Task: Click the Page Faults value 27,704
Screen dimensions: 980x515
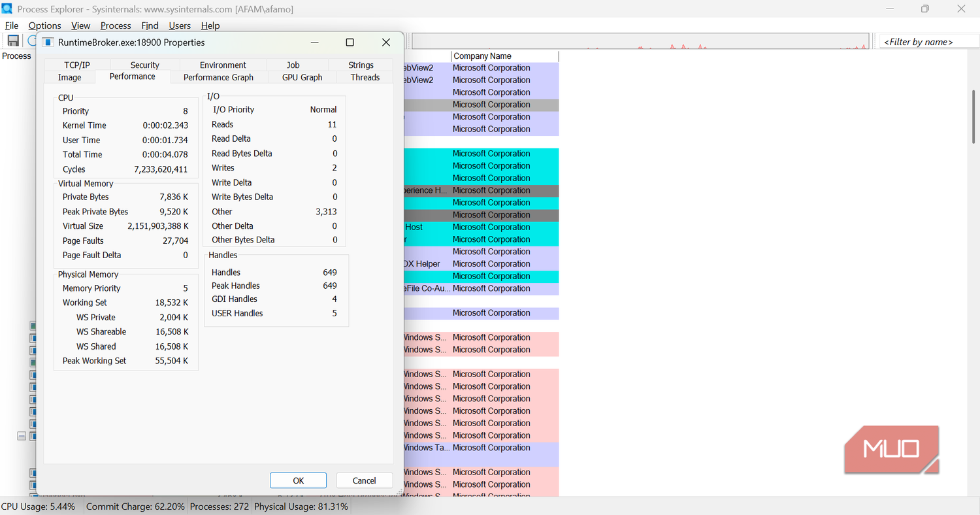Action: [175, 241]
